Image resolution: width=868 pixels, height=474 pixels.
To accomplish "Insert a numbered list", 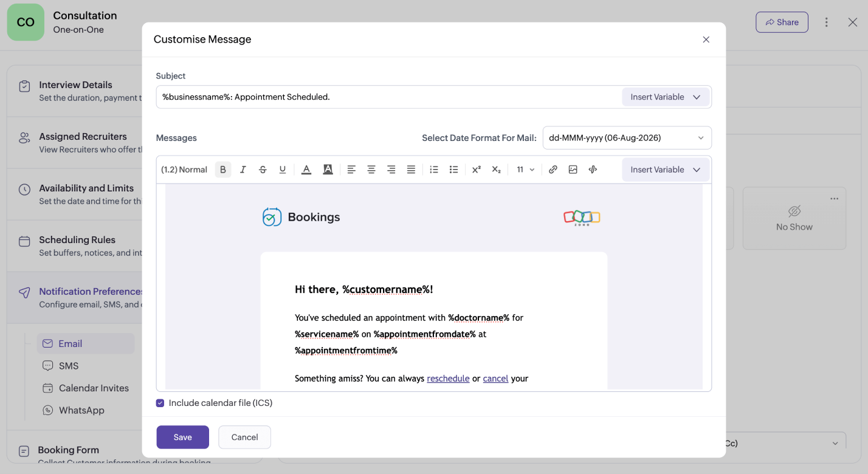I will point(434,170).
